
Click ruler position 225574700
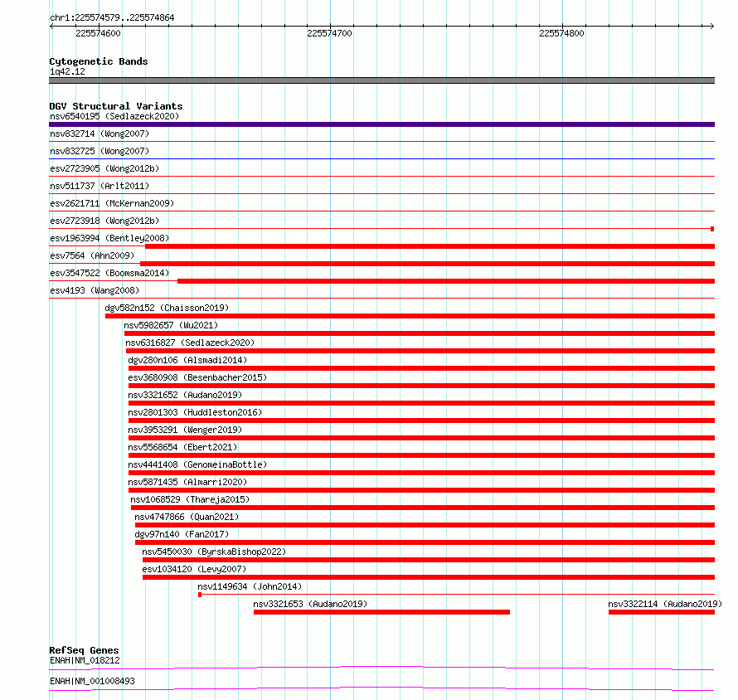[329, 33]
